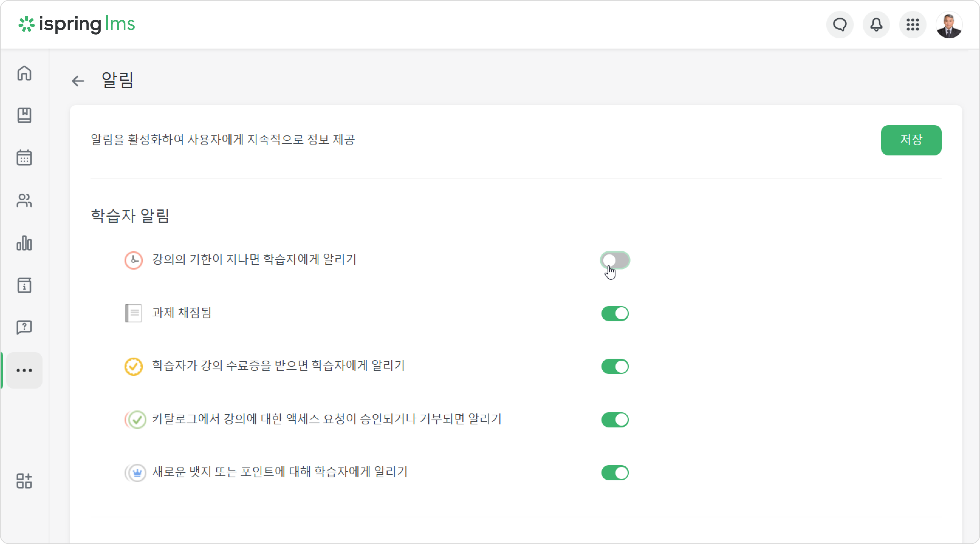Open the reports bar chart icon

click(x=24, y=243)
